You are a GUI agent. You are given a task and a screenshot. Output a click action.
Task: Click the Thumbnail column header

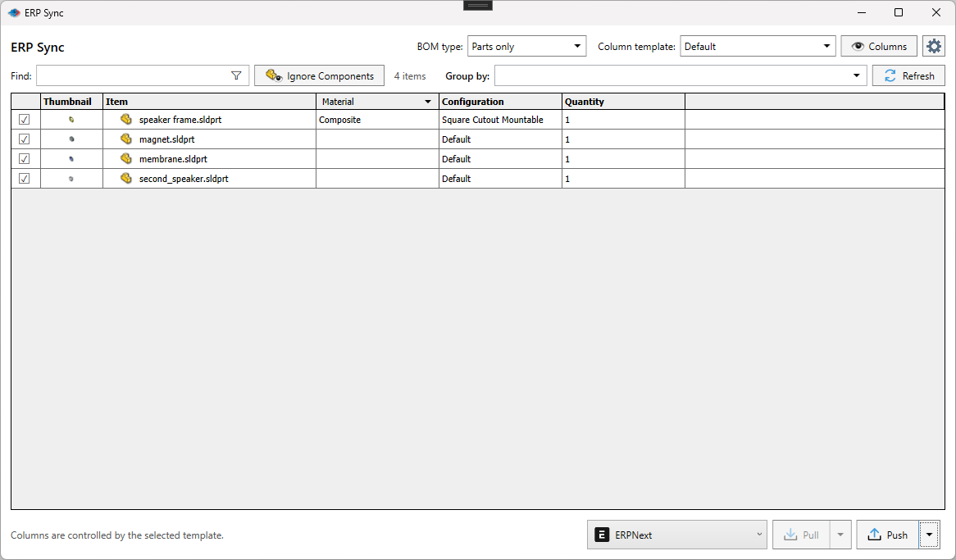[x=71, y=102]
